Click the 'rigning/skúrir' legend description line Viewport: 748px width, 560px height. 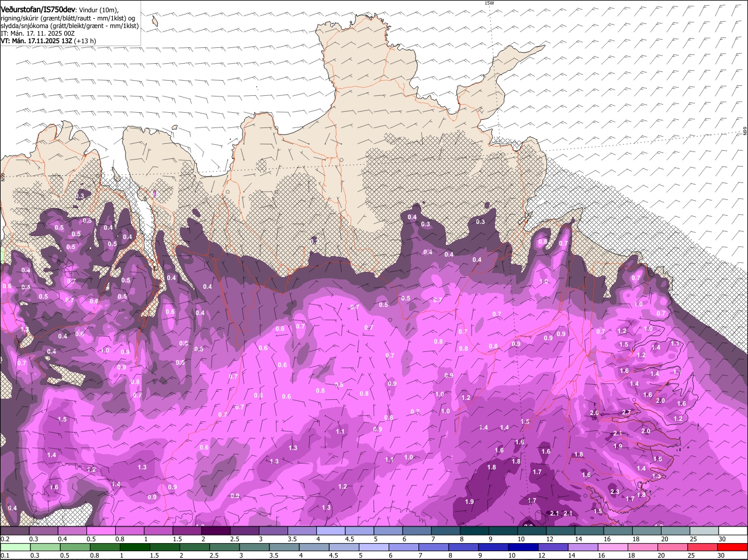pos(68,18)
